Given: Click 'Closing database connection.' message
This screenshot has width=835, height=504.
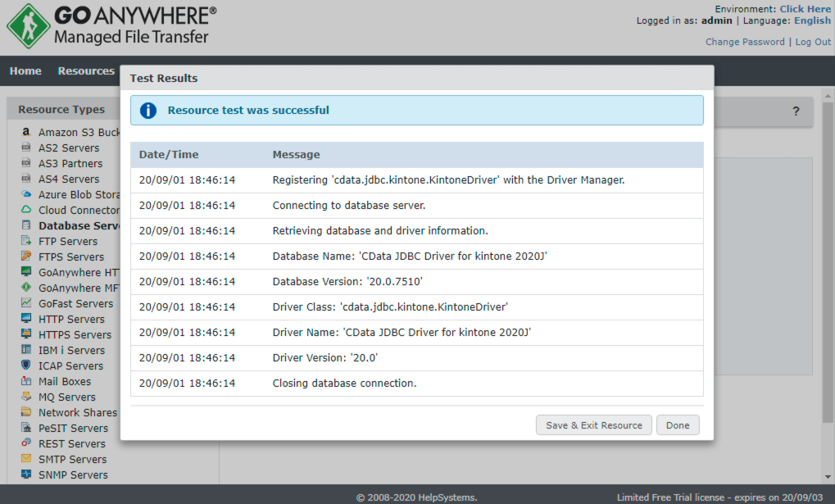Looking at the screenshot, I should coord(344,383).
